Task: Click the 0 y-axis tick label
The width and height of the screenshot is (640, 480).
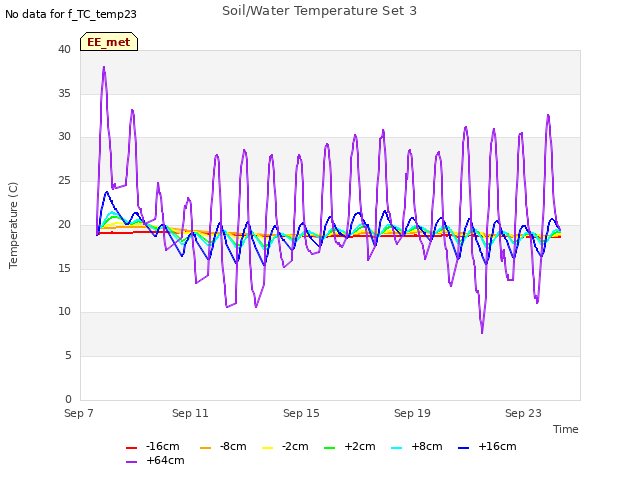Action: click(68, 399)
